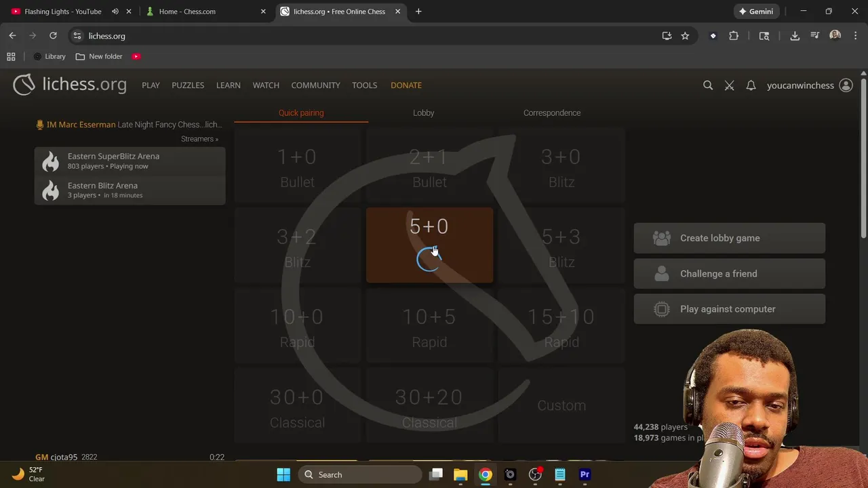Image resolution: width=868 pixels, height=488 pixels.
Task: Open the WATCH menu
Action: point(266,85)
